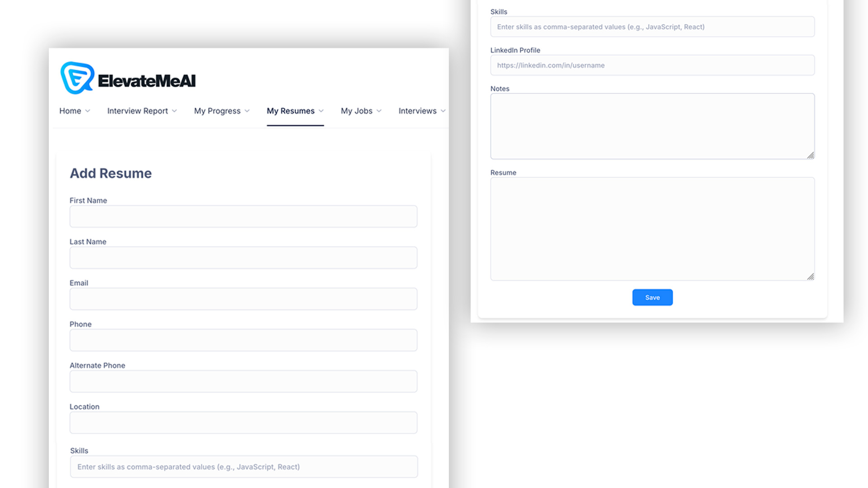Open the My Progress dropdown arrow

[x=247, y=111]
